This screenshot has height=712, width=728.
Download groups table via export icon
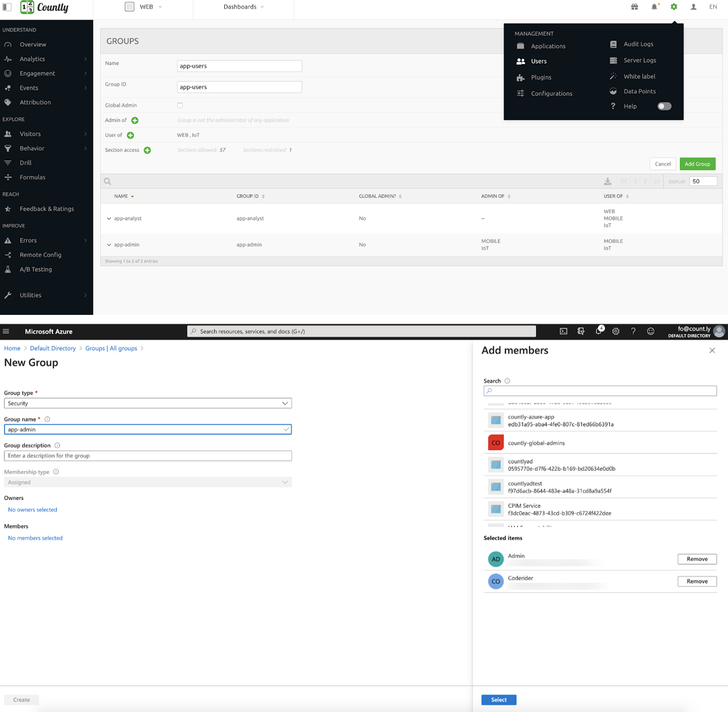pos(608,182)
